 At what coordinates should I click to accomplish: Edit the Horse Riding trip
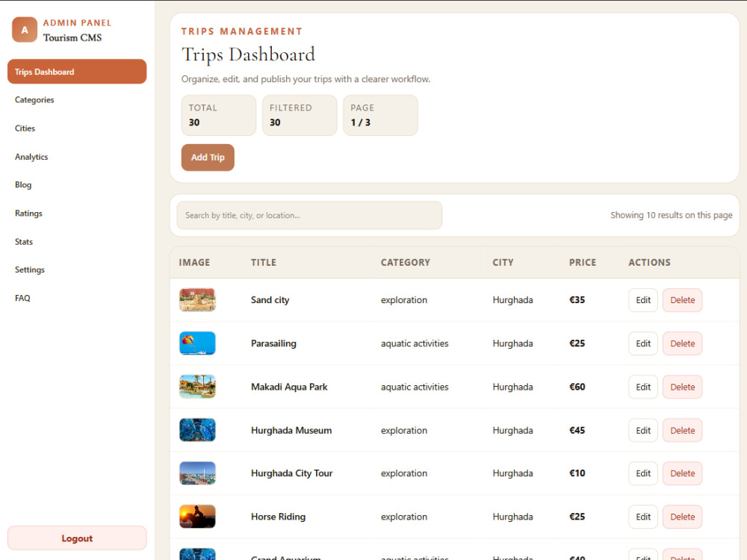pos(642,517)
